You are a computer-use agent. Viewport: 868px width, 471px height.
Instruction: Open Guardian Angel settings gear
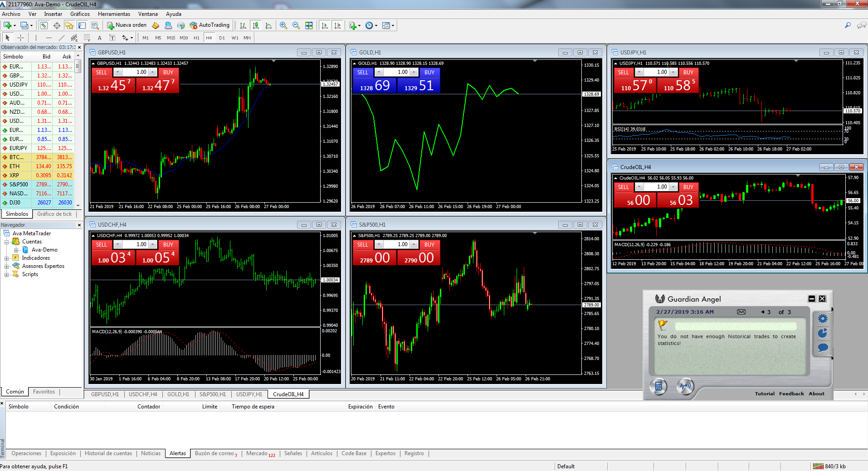823,319
